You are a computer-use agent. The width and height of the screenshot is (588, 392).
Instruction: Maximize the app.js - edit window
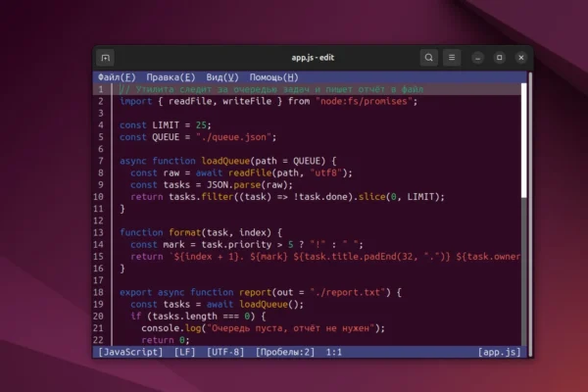[499, 58]
